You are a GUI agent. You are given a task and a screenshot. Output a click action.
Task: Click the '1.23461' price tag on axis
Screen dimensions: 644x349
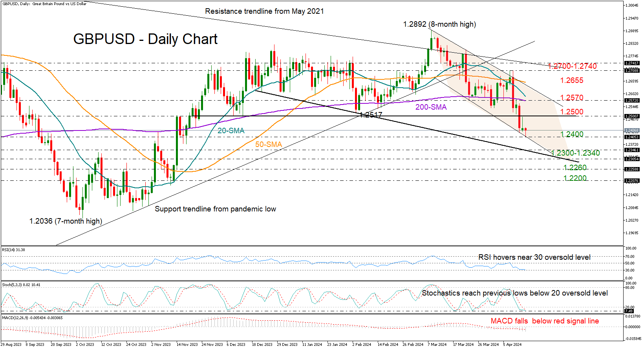pos(632,150)
